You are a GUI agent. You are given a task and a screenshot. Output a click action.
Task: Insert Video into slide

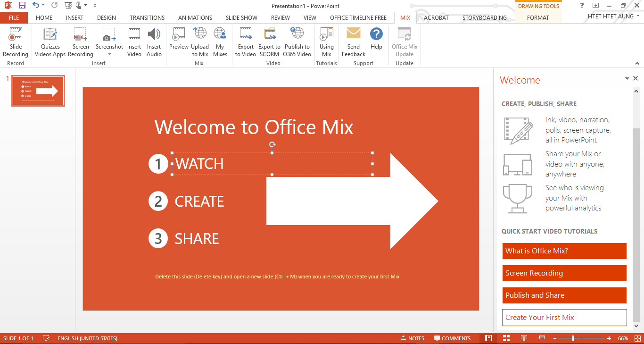point(134,42)
